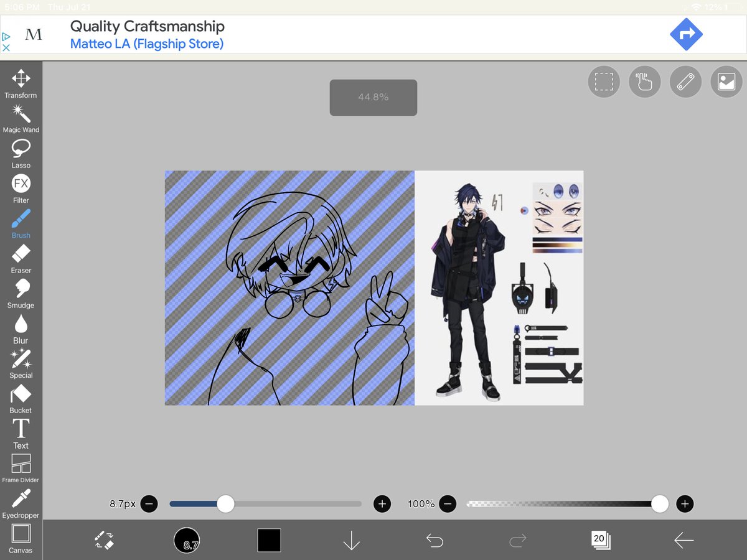Decrease brush size with minus button

pos(149,504)
